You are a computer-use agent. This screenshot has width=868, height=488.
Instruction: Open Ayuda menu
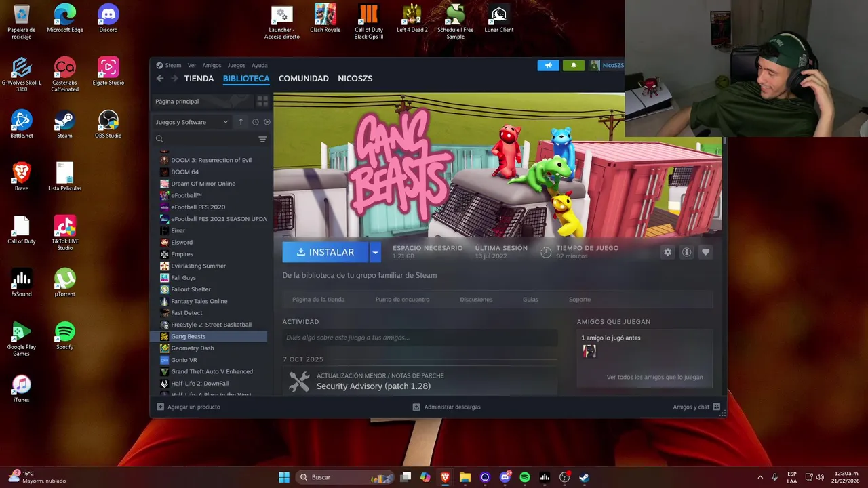[260, 66]
